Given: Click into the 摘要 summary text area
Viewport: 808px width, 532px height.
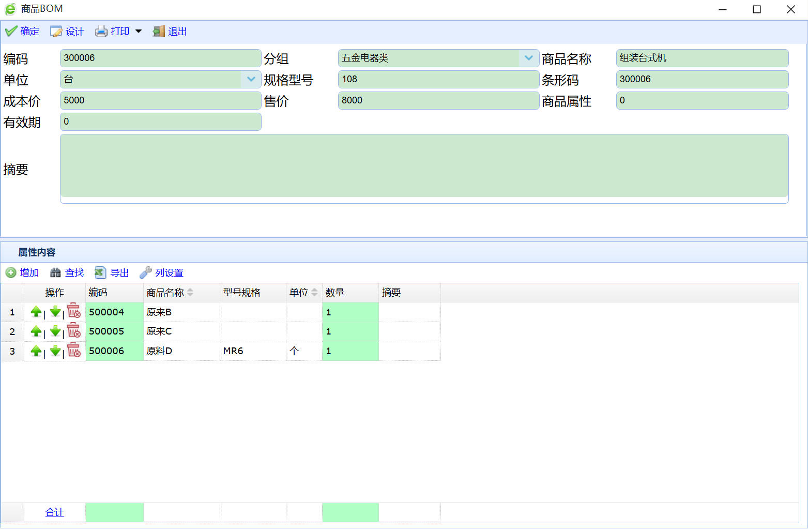Looking at the screenshot, I should click(424, 166).
